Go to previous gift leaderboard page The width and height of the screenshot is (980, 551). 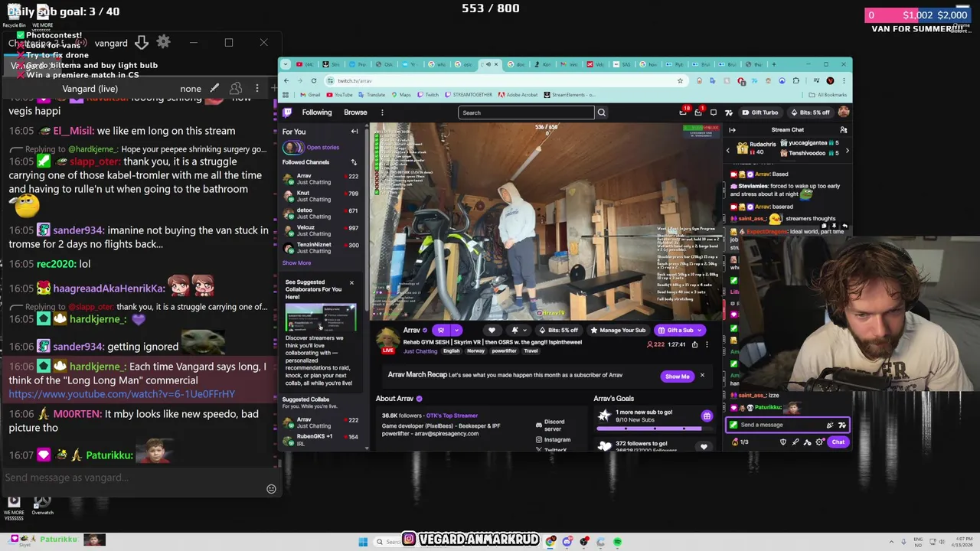728,150
